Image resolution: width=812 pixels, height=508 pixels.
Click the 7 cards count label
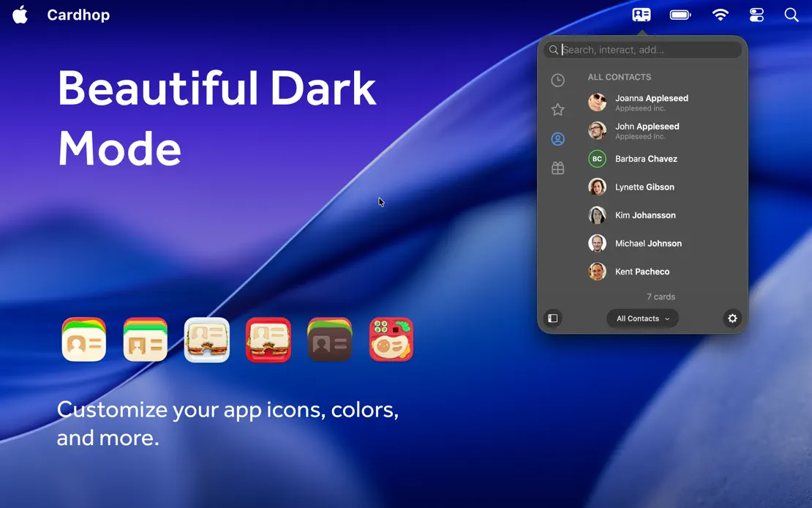pyautogui.click(x=661, y=296)
